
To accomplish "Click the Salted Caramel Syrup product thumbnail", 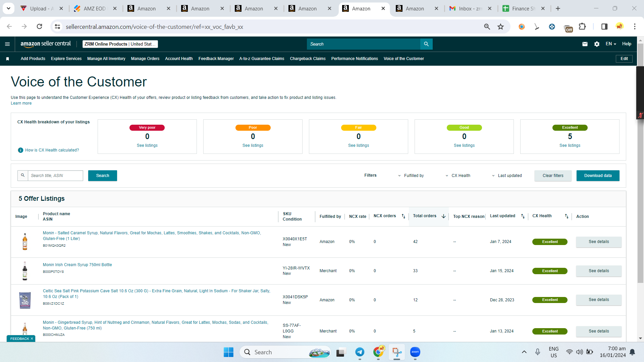I will tap(25, 242).
